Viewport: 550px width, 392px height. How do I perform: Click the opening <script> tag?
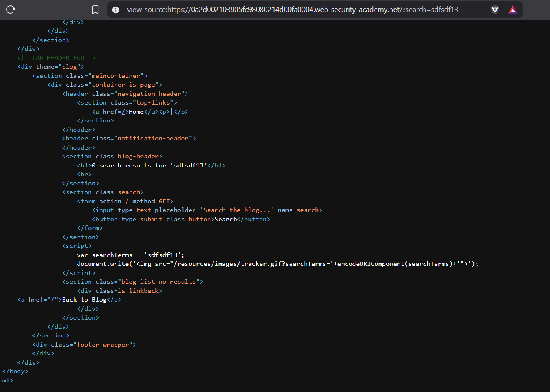coord(77,246)
